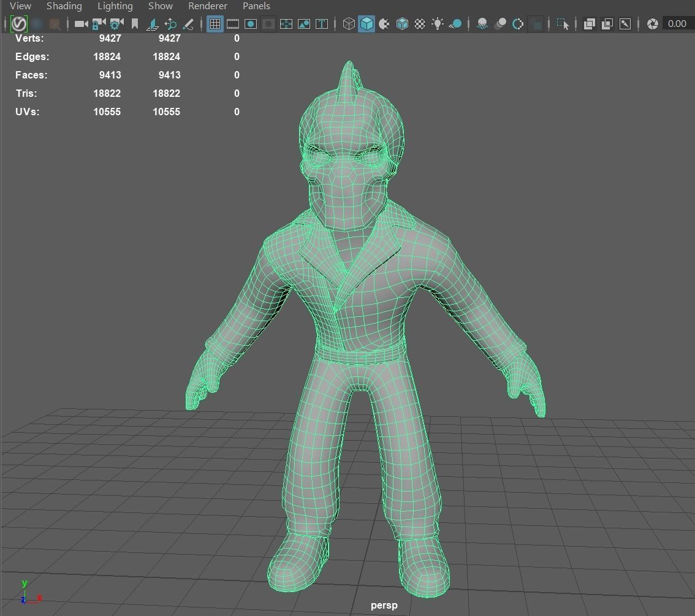Open the camera attributes icon
695x616 pixels.
click(116, 23)
